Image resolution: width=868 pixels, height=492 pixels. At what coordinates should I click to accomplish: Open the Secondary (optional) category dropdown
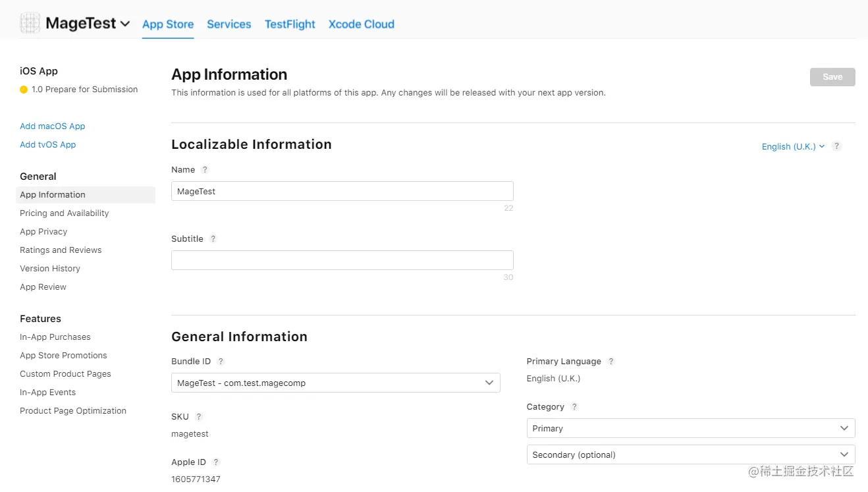click(x=690, y=454)
